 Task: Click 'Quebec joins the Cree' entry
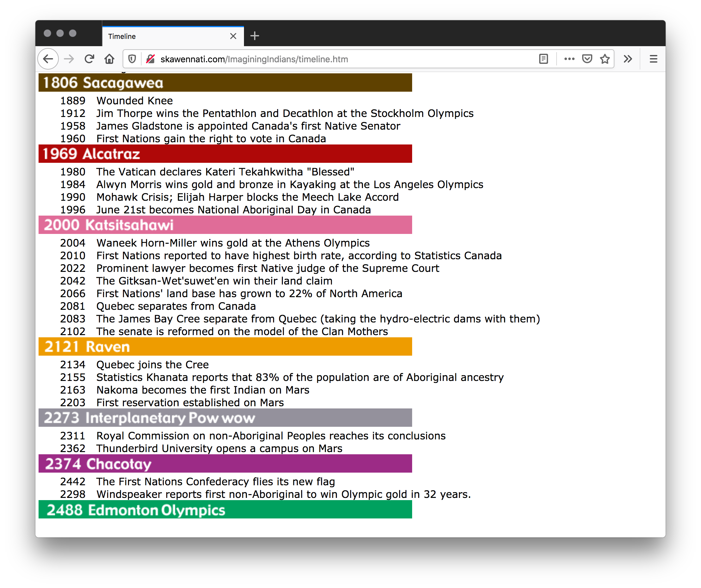(x=153, y=364)
